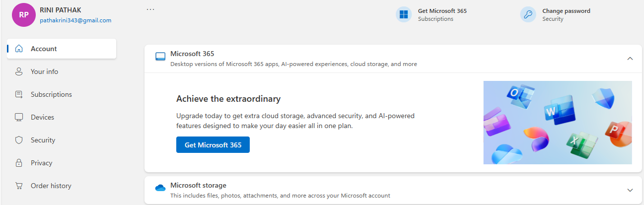Click the Security shield icon
Screen dimensions: 644x205
tap(19, 140)
